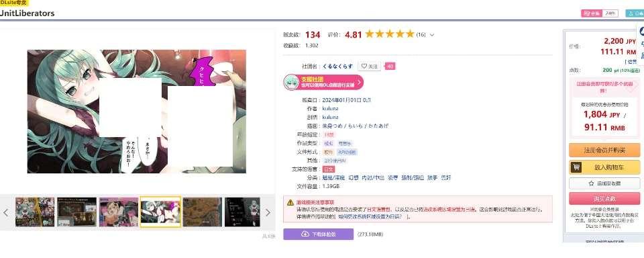Click the teal share button at top right
Image resolution: width=644 pixels, height=258 pixels.
[x=635, y=13]
